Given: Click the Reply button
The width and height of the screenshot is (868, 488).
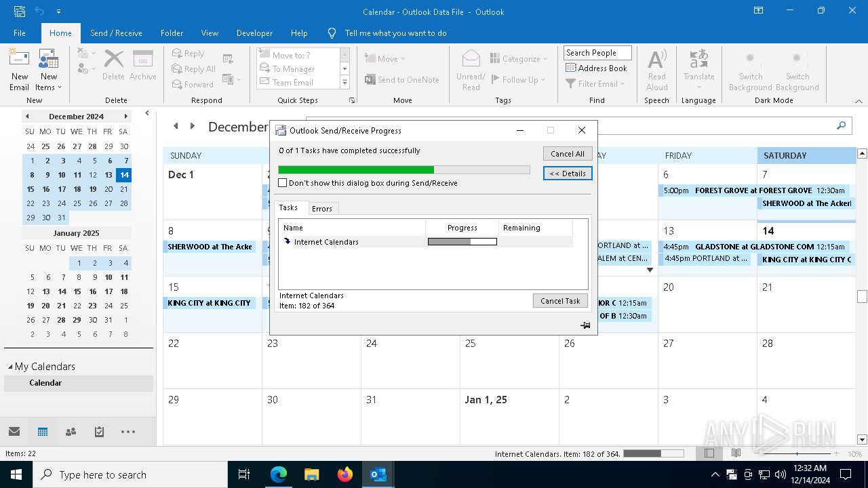Looking at the screenshot, I should point(188,54).
